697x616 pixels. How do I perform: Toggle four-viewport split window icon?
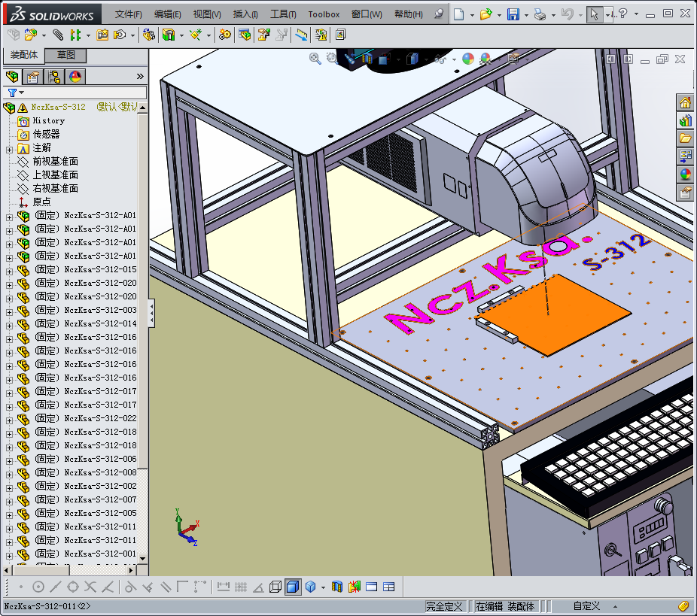(x=388, y=587)
